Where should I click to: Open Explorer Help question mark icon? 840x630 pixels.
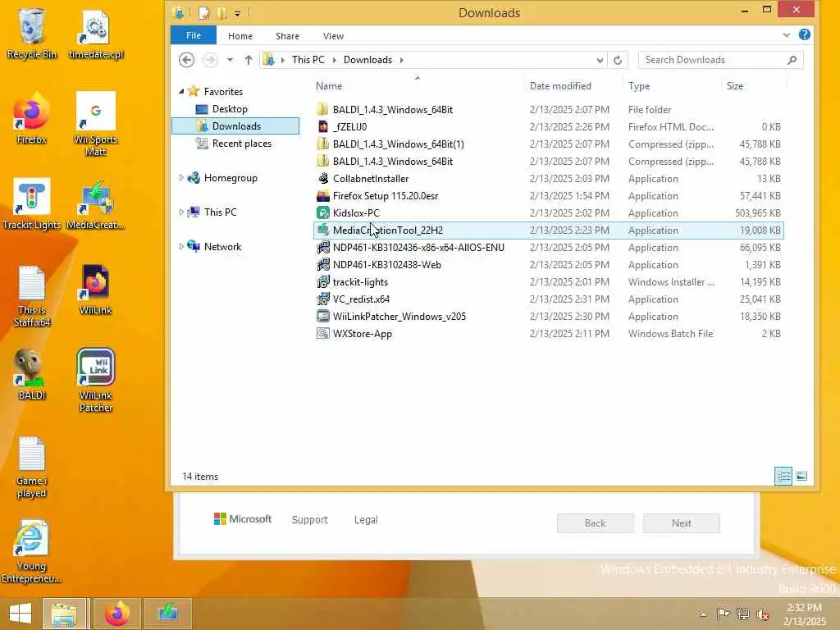[x=804, y=34]
